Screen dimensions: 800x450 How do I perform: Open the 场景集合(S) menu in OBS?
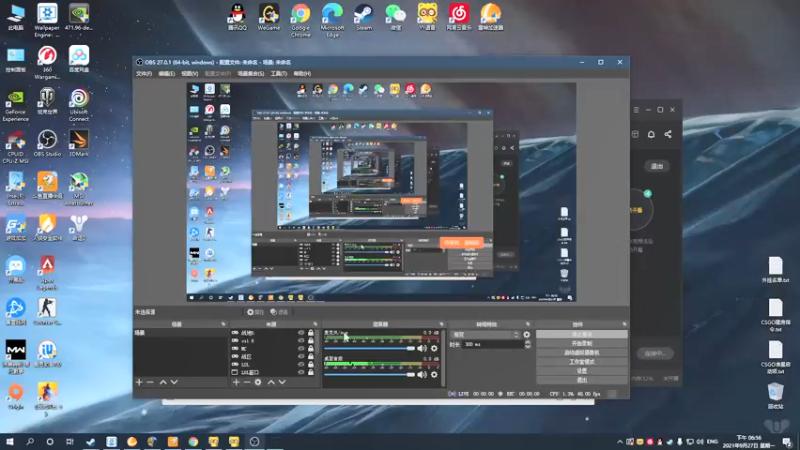pyautogui.click(x=251, y=73)
